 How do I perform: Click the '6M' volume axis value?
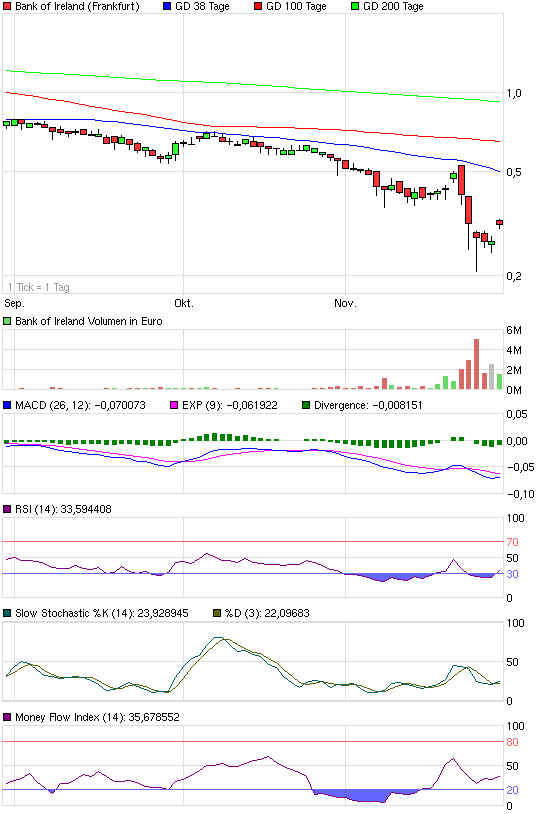[x=514, y=330]
